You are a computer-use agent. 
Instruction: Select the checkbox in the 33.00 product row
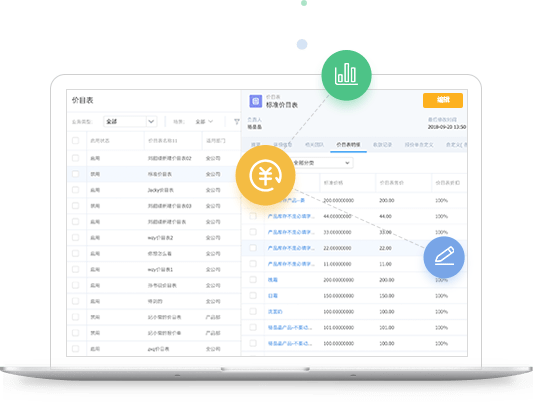click(x=253, y=232)
